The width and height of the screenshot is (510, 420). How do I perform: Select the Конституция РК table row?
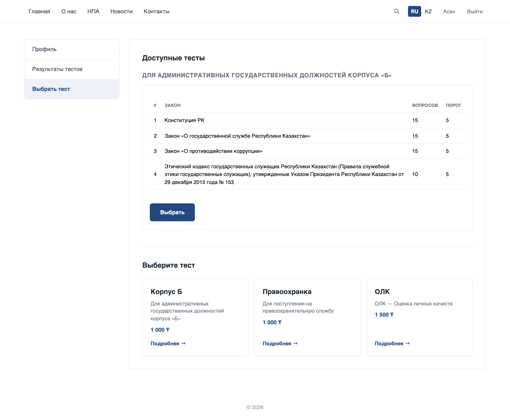[x=307, y=120]
